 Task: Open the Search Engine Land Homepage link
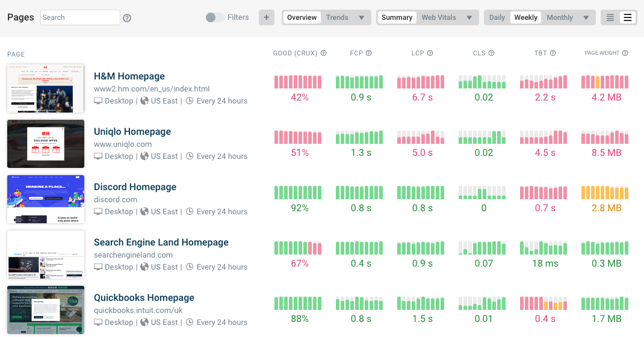click(x=161, y=243)
